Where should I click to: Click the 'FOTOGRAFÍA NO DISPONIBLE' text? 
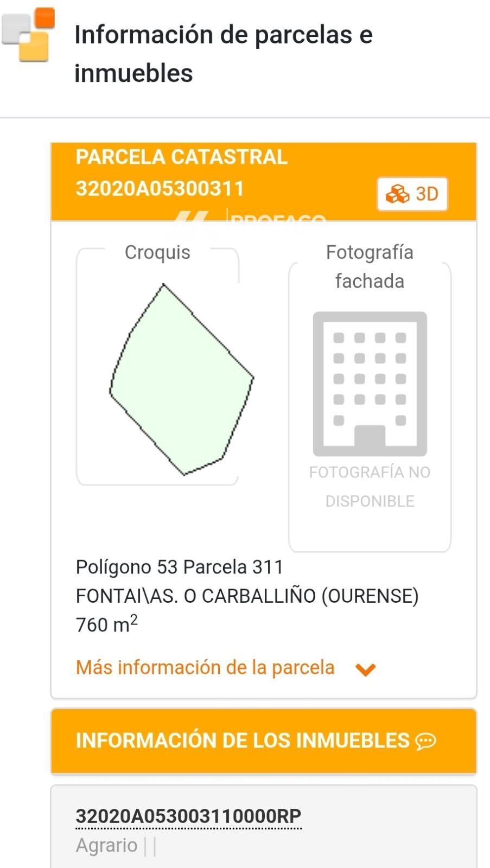(370, 487)
